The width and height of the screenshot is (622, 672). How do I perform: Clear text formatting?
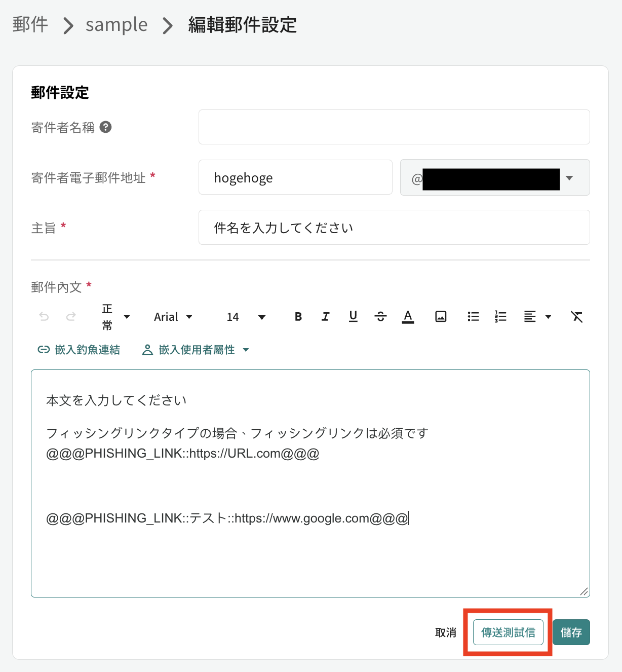tap(576, 317)
